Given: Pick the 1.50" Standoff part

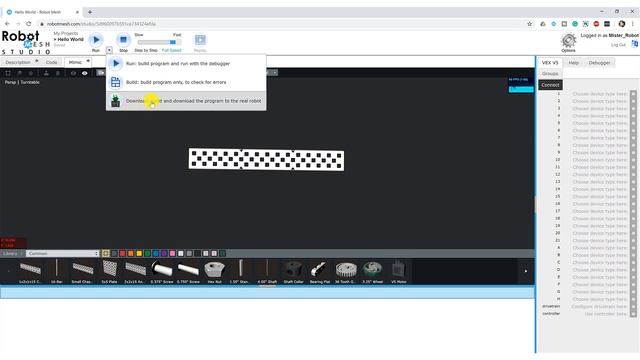Looking at the screenshot, I should [241, 271].
